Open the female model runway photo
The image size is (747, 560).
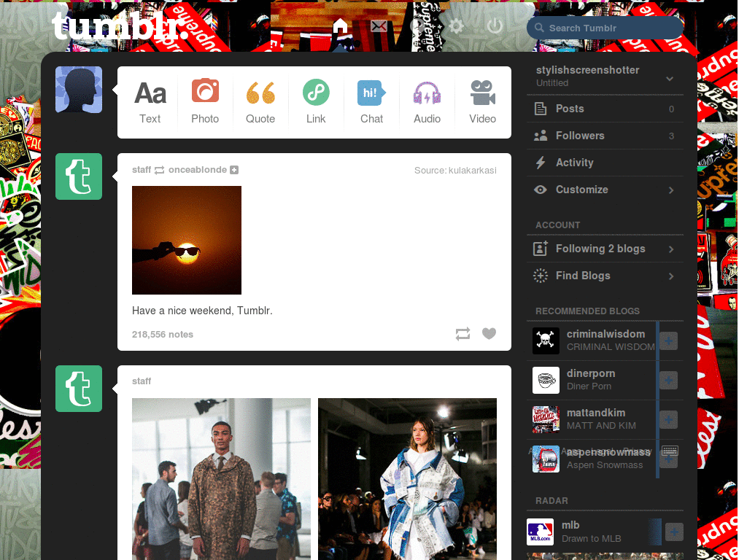pyautogui.click(x=407, y=478)
